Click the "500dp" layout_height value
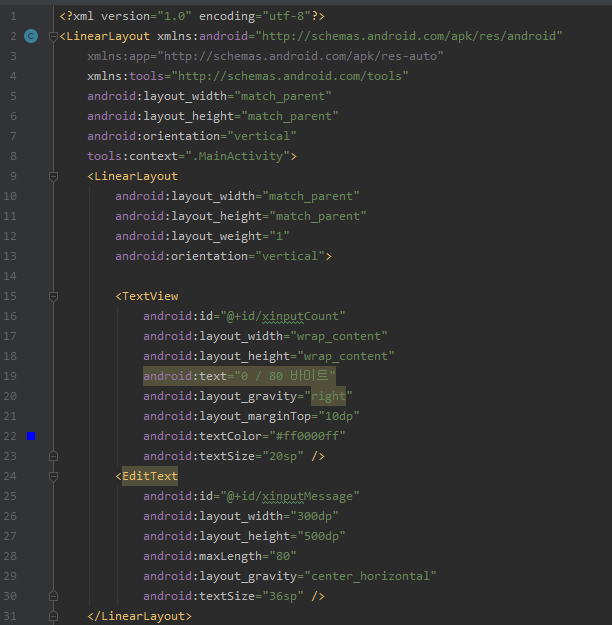Viewport: 612px width, 625px height. point(321,536)
